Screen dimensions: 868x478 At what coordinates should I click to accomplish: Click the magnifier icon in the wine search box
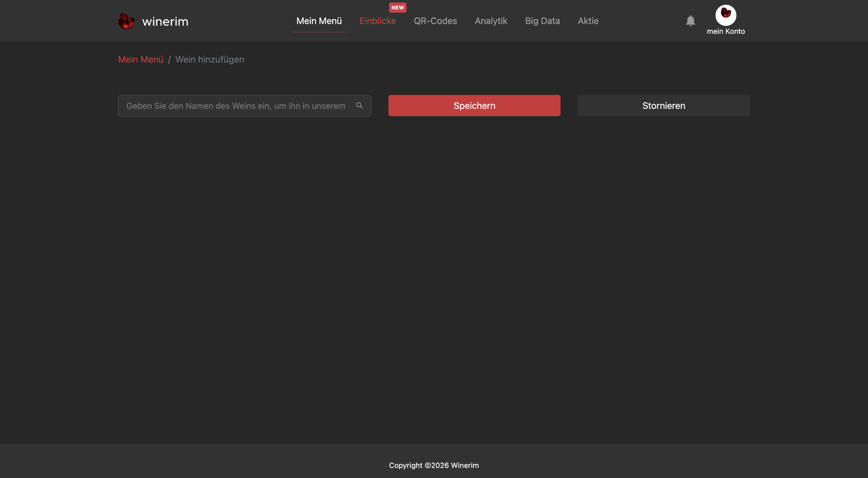click(x=359, y=106)
